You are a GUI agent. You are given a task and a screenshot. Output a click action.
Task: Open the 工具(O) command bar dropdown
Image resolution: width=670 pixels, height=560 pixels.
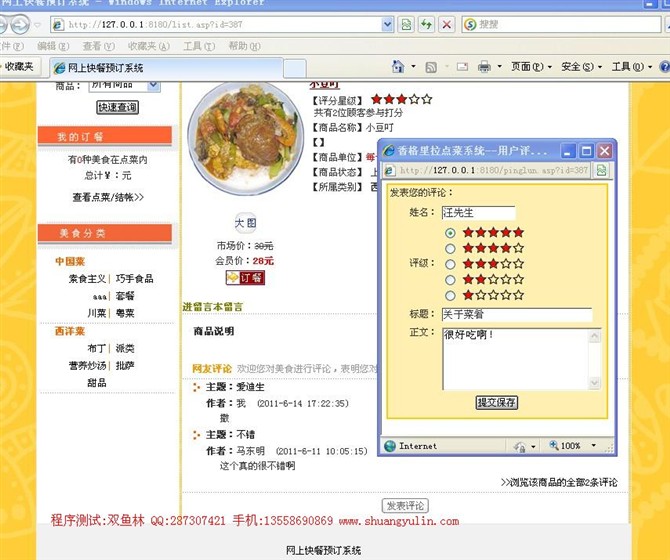[632, 67]
